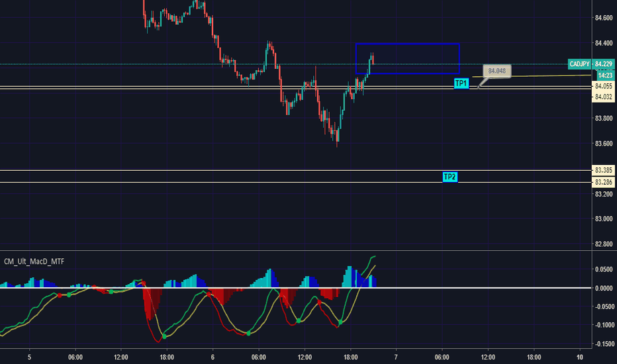The width and height of the screenshot is (617, 364).
Task: Click the CM_Ult_MacD_MTF indicator title
Action: 34,261
